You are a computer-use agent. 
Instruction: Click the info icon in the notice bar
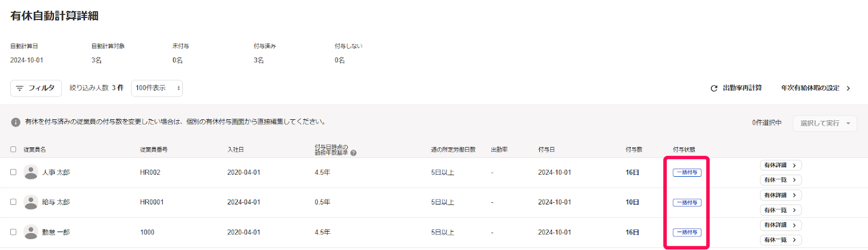click(16, 122)
